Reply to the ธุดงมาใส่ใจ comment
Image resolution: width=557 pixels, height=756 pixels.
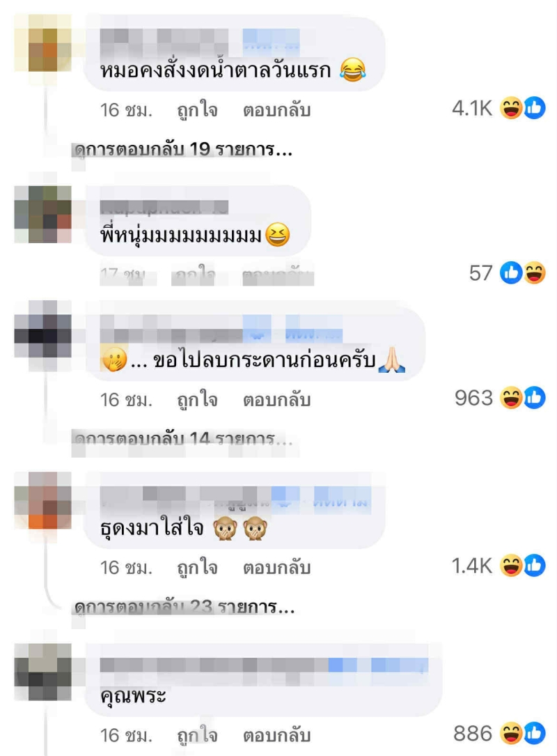coord(276,567)
